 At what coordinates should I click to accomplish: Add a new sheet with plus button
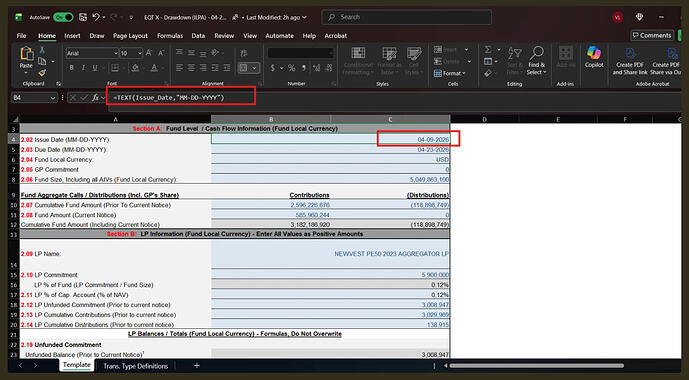197,366
